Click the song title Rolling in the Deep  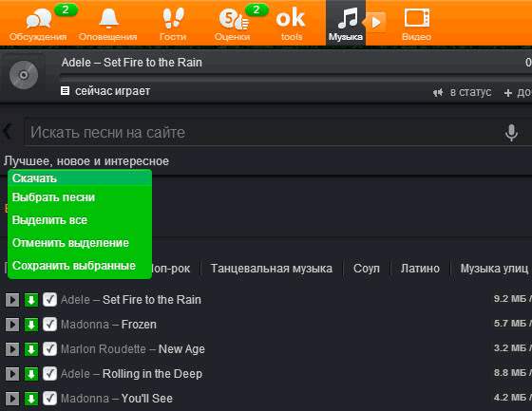tap(152, 374)
